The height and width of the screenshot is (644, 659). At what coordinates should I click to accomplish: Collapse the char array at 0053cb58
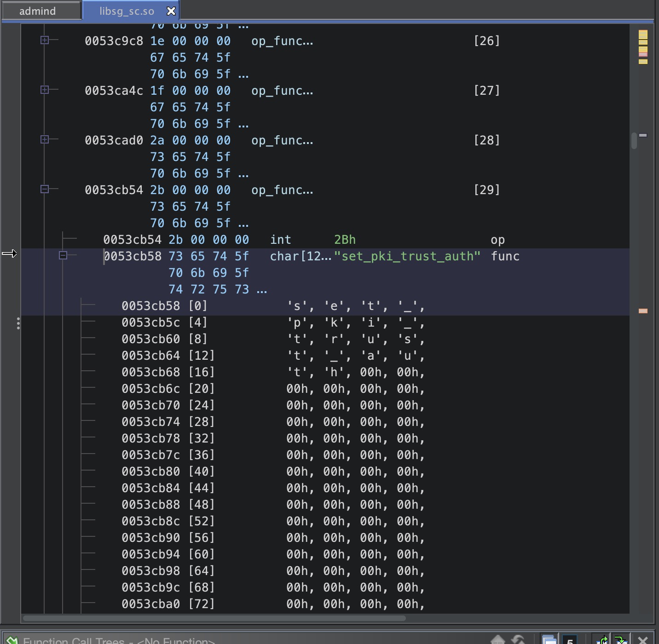(63, 255)
